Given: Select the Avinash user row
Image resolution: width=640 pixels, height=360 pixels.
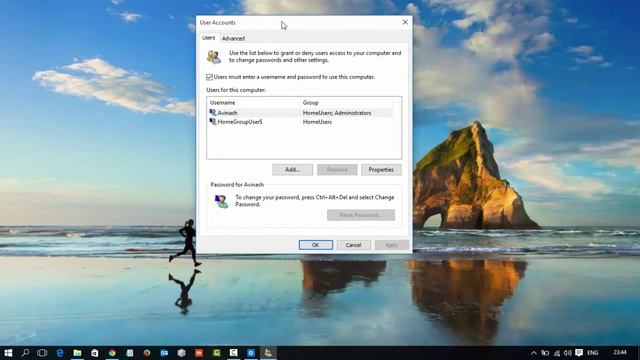Looking at the screenshot, I should 301,113.
